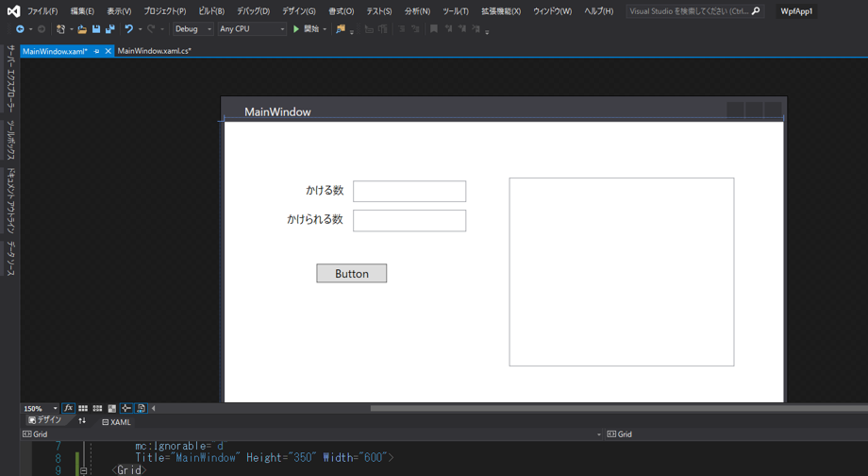
Task: Open the new project dropdown arrow
Action: coord(72,29)
